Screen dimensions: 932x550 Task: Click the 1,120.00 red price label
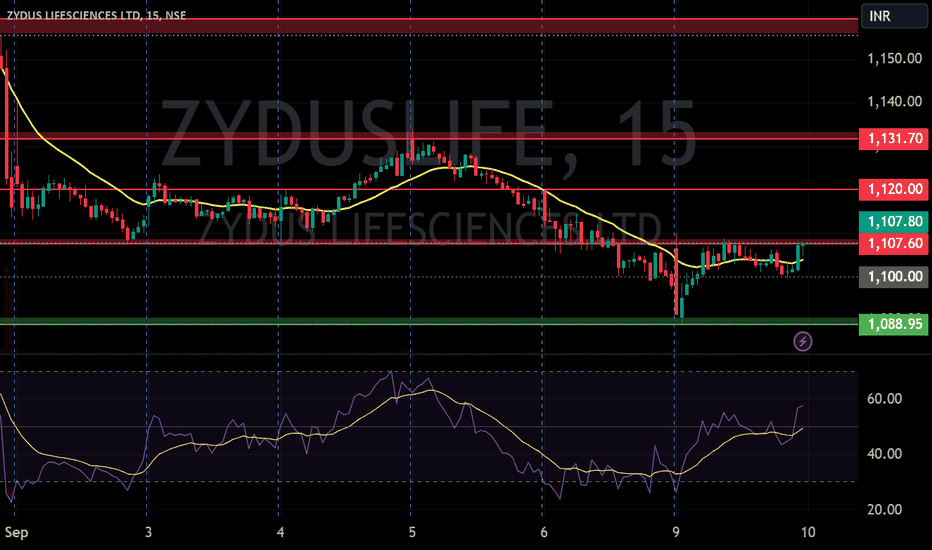(x=893, y=189)
